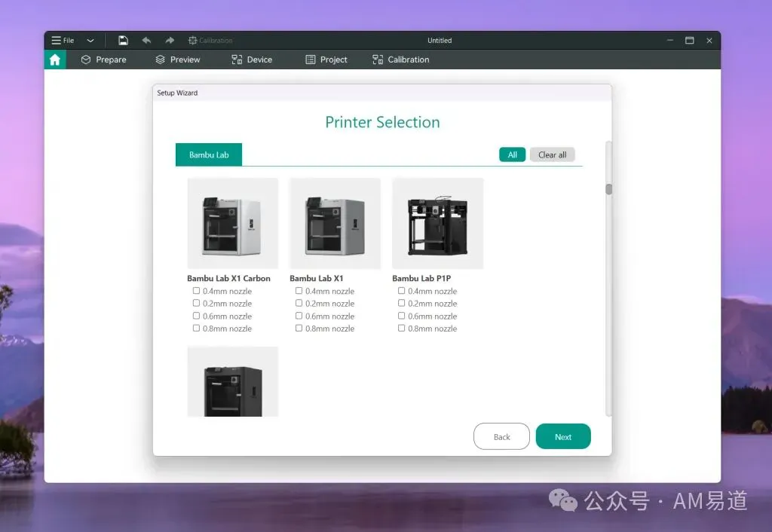Viewport: 772px width, 532px height.
Task: Click the undo arrow icon
Action: coord(146,41)
